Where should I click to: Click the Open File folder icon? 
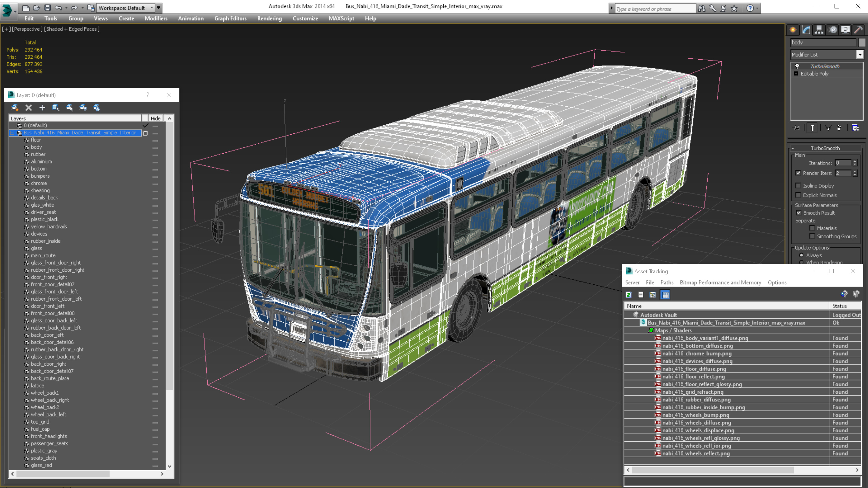36,8
